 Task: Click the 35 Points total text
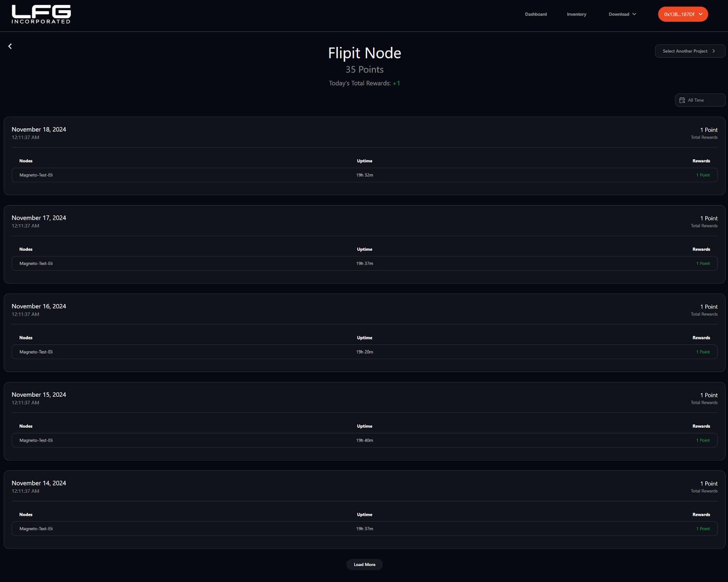point(364,70)
